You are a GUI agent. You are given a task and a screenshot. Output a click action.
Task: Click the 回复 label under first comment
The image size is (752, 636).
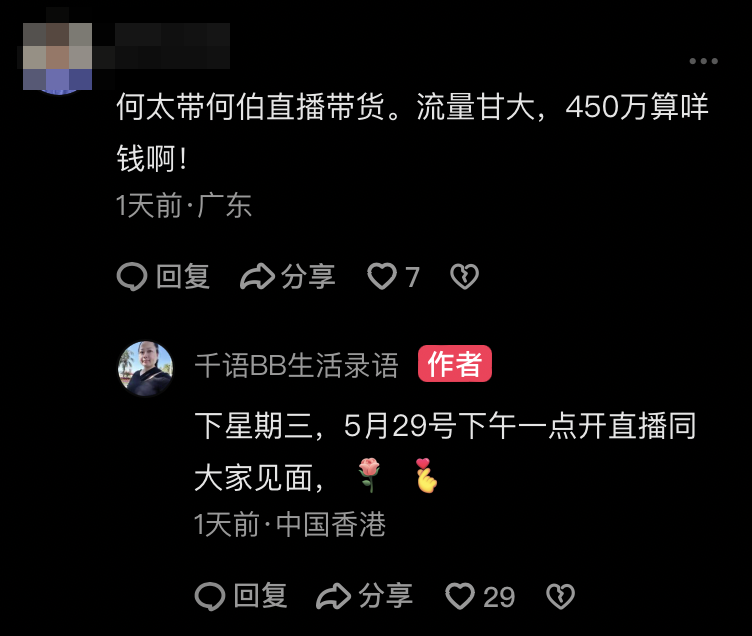pyautogui.click(x=183, y=277)
